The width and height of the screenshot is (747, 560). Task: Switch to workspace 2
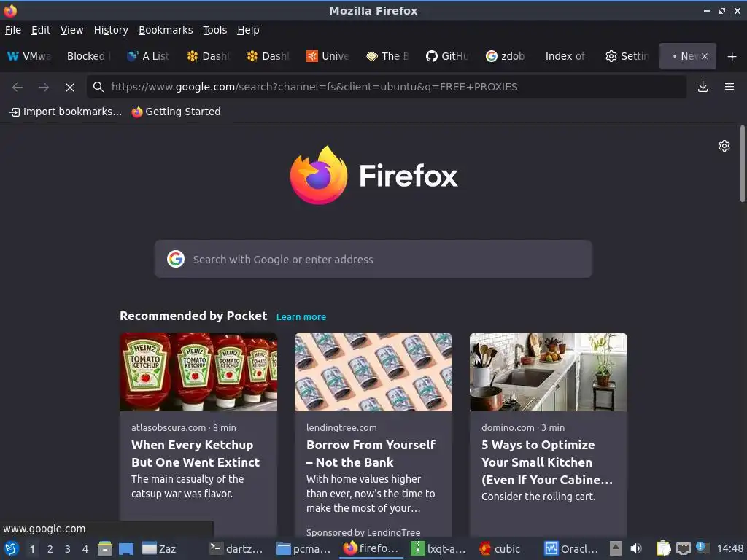50,549
